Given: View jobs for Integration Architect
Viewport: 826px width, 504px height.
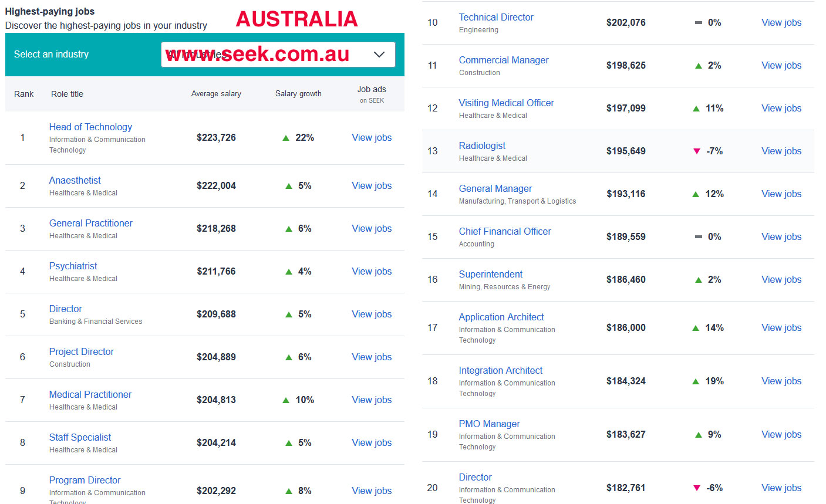Looking at the screenshot, I should [x=781, y=381].
